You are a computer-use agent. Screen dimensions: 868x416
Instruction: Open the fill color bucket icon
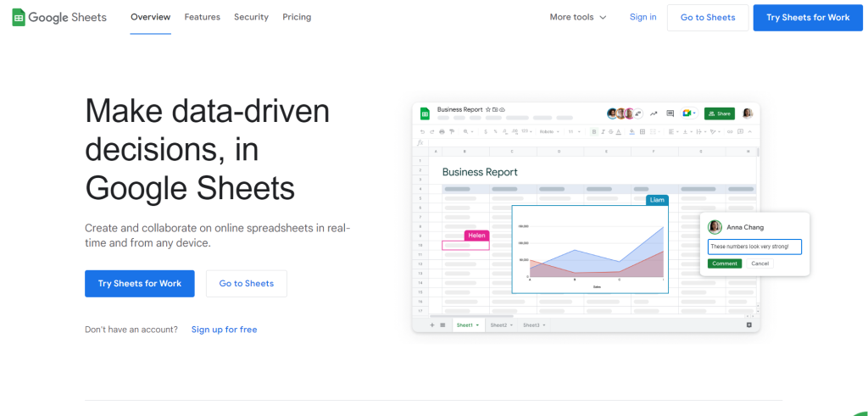point(632,131)
